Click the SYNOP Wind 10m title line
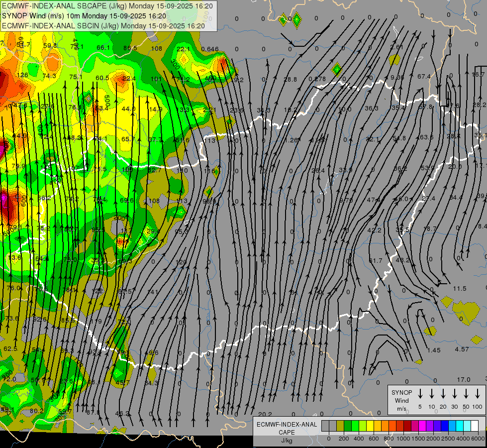This screenshot has width=487, height=448. point(84,16)
